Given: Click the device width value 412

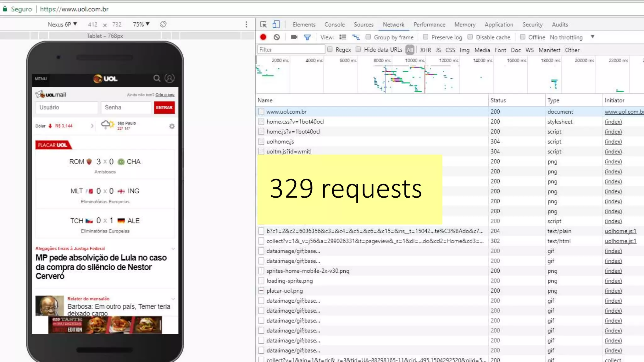Looking at the screenshot, I should click(x=92, y=25).
